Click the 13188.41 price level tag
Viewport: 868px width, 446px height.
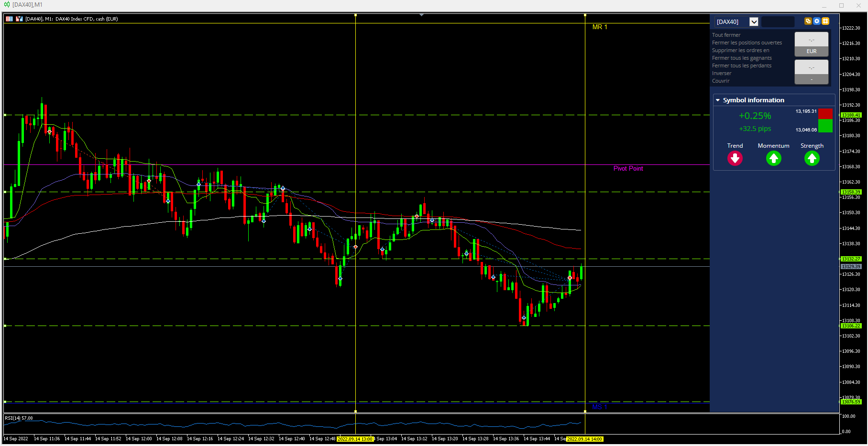(x=851, y=115)
